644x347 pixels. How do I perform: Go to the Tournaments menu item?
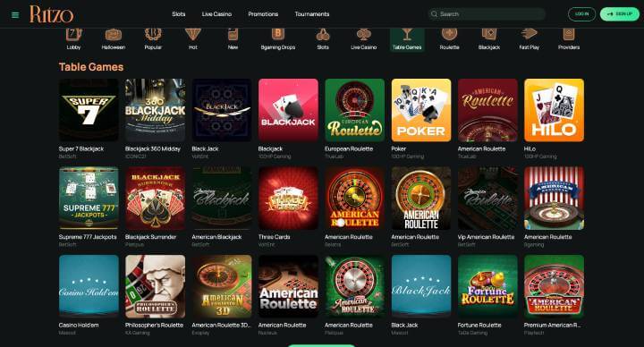[312, 14]
